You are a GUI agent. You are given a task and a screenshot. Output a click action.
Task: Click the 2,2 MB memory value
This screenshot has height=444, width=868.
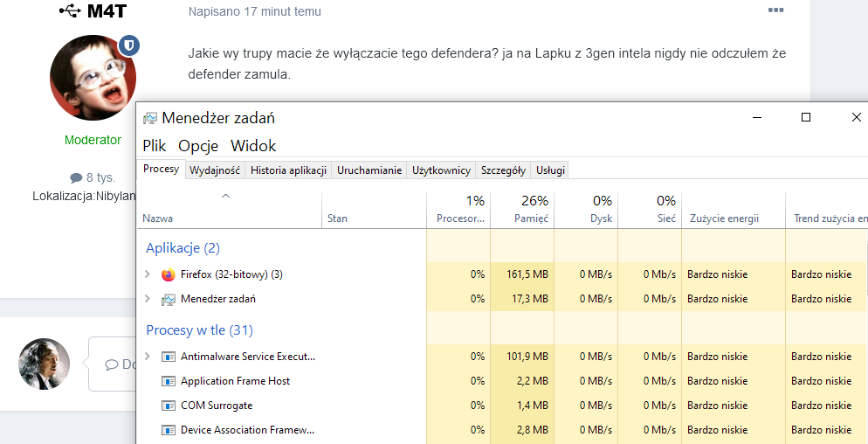(x=534, y=381)
